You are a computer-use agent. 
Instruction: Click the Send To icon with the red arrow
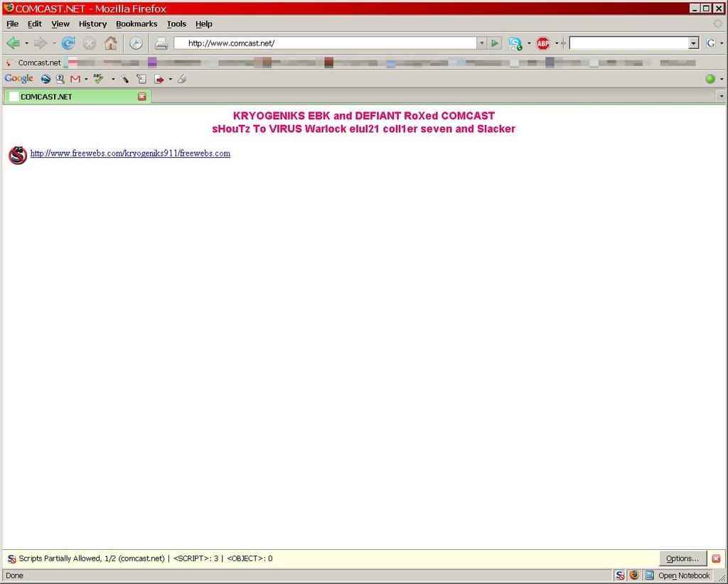[159, 80]
